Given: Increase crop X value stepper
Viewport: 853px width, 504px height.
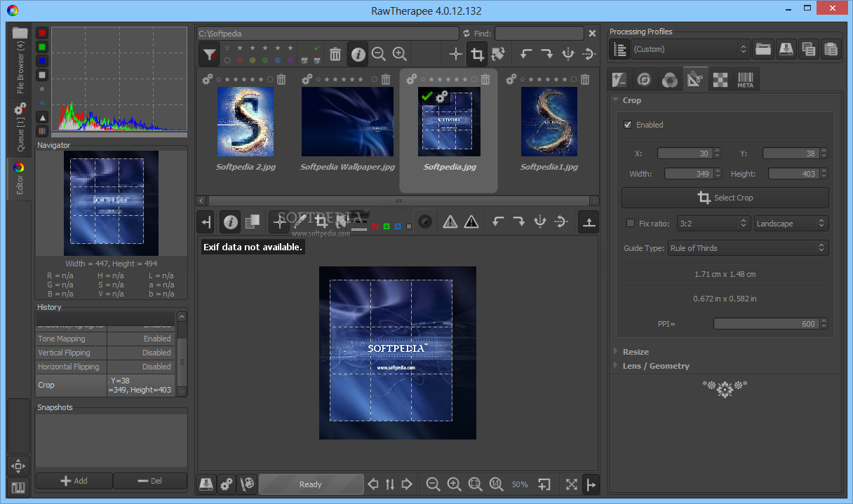Looking at the screenshot, I should 718,151.
